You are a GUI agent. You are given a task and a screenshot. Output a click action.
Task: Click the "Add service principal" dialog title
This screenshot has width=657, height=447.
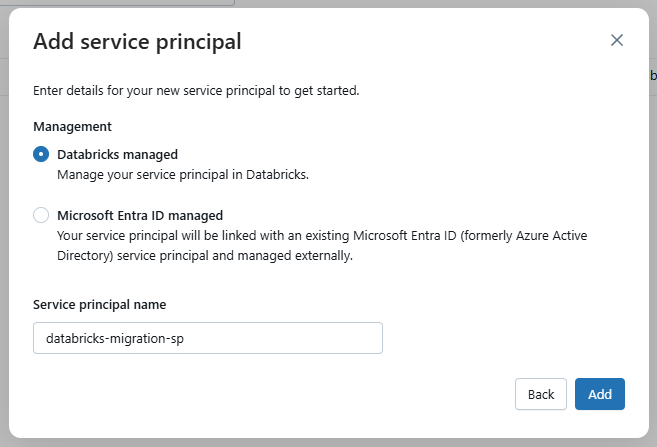click(x=137, y=42)
